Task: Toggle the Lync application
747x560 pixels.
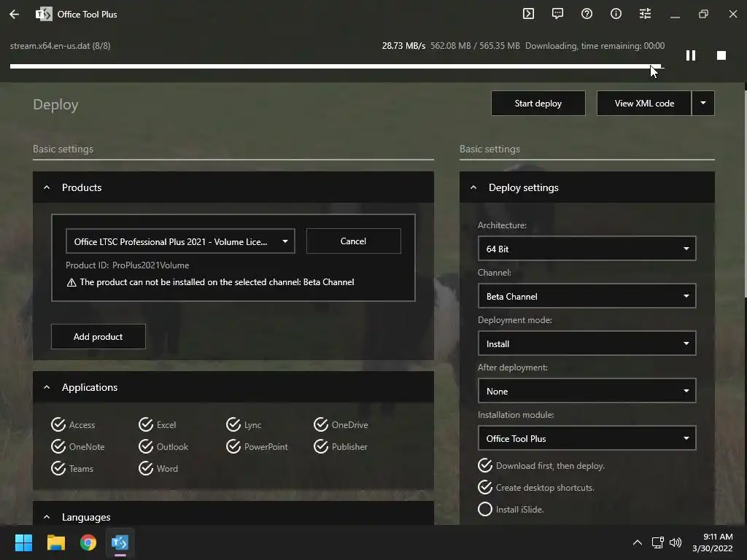Action: click(x=244, y=424)
